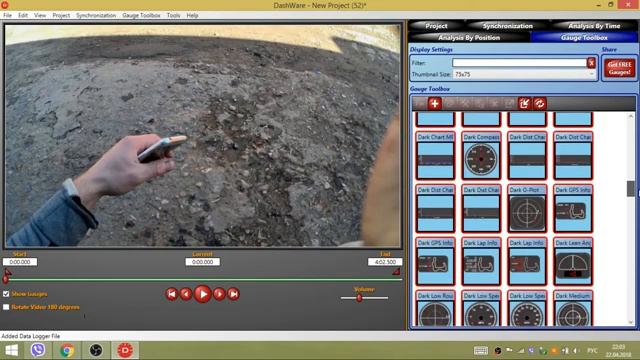This screenshot has height=360, width=640.
Task: Adjust the Volume slider handle
Action: 359,298
